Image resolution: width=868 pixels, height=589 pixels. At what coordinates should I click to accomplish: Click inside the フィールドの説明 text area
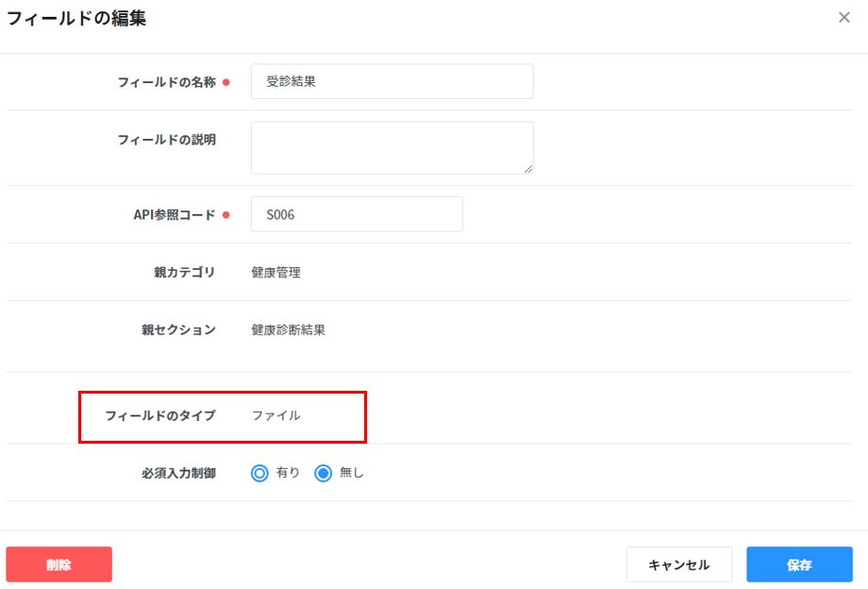pyautogui.click(x=392, y=147)
